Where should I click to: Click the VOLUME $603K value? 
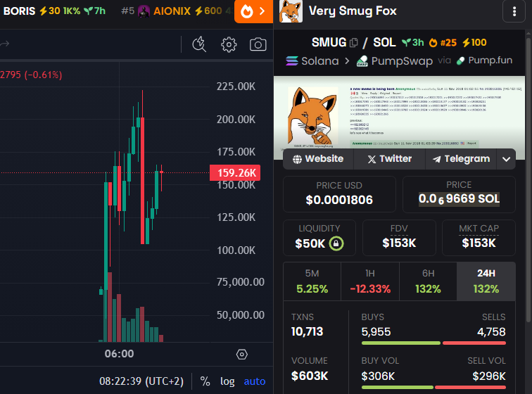310,376
